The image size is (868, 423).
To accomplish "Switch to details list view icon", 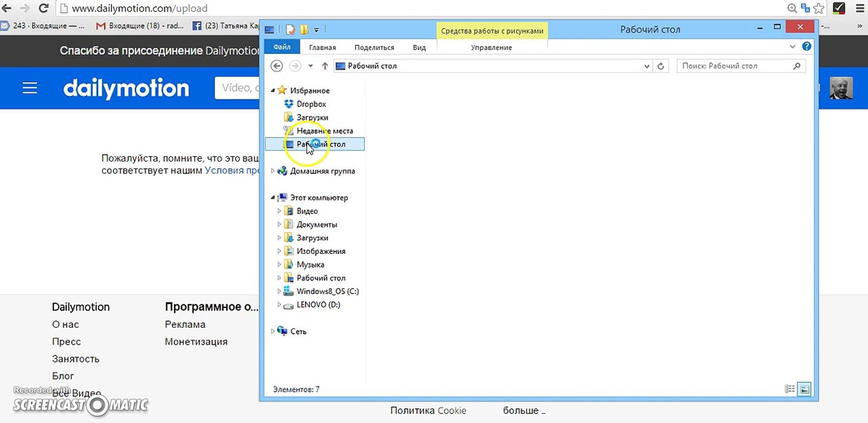I will coord(790,389).
